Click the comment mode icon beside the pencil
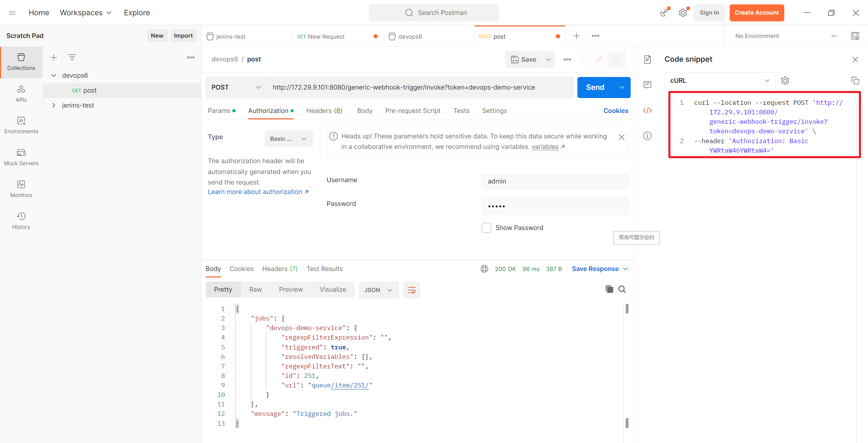The width and height of the screenshot is (868, 443). [616, 60]
